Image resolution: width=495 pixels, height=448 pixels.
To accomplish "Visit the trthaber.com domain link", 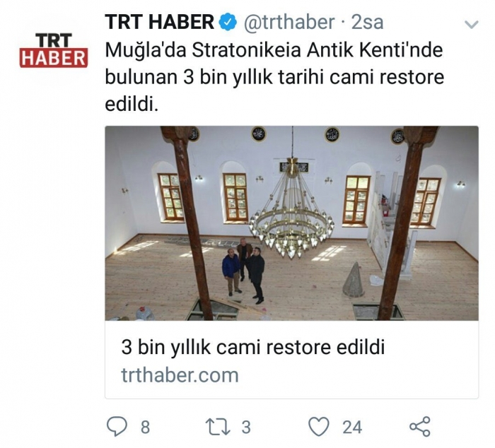I will tap(180, 375).
